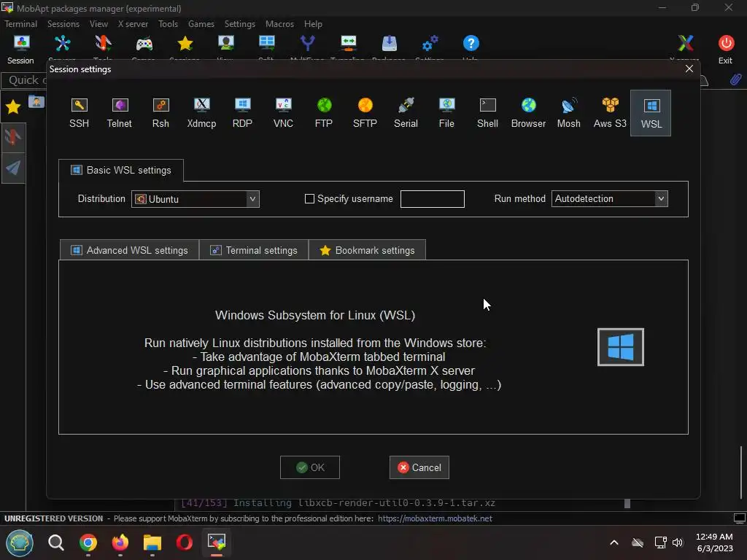The height and width of the screenshot is (560, 747).
Task: Open the Help menu
Action: tap(313, 24)
